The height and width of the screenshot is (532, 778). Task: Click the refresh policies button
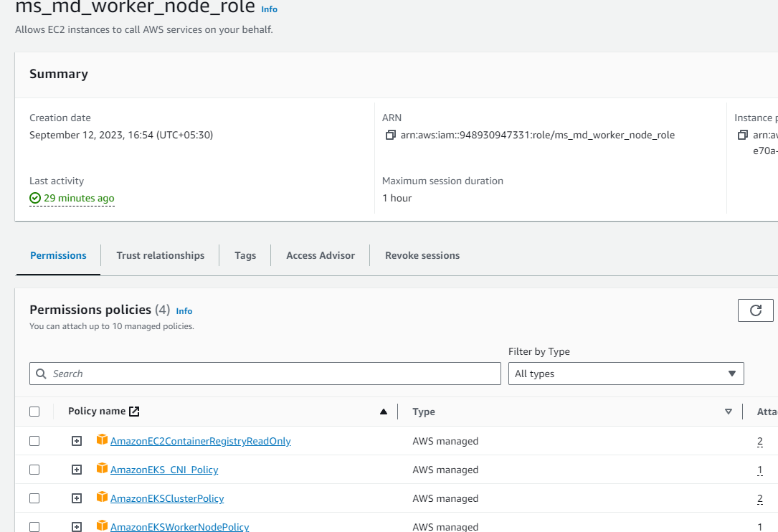click(755, 310)
